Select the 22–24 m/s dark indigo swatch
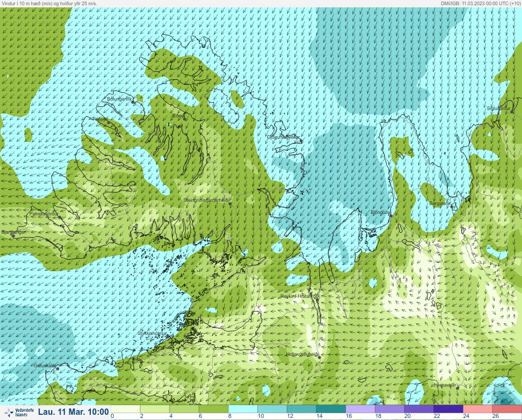 (x=448, y=409)
